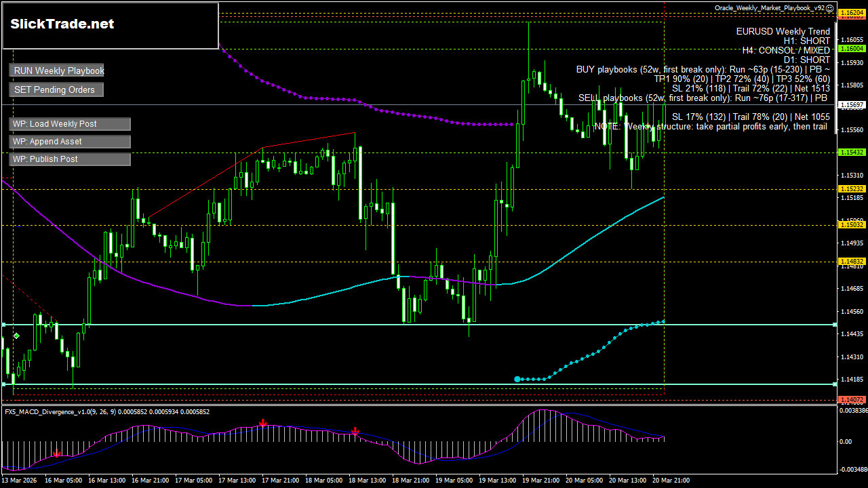Click the SlickTrade.net logo label
The image size is (868, 488).
pos(62,24)
